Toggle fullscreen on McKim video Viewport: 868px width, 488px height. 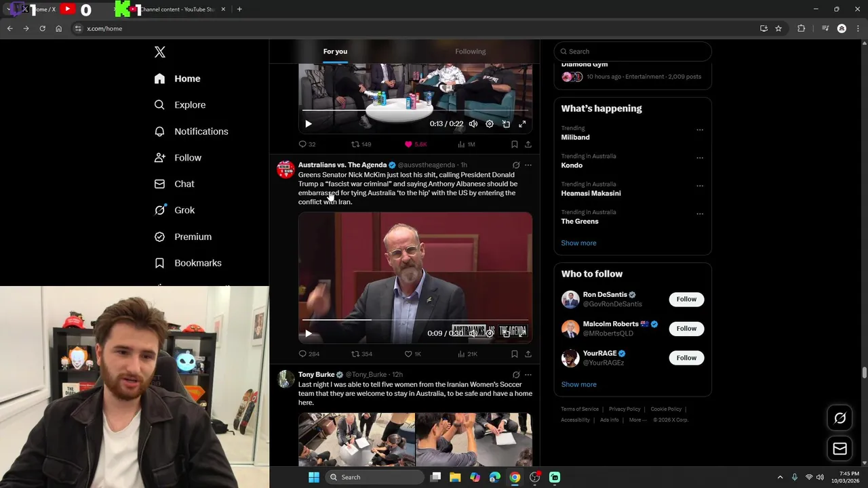click(x=522, y=333)
